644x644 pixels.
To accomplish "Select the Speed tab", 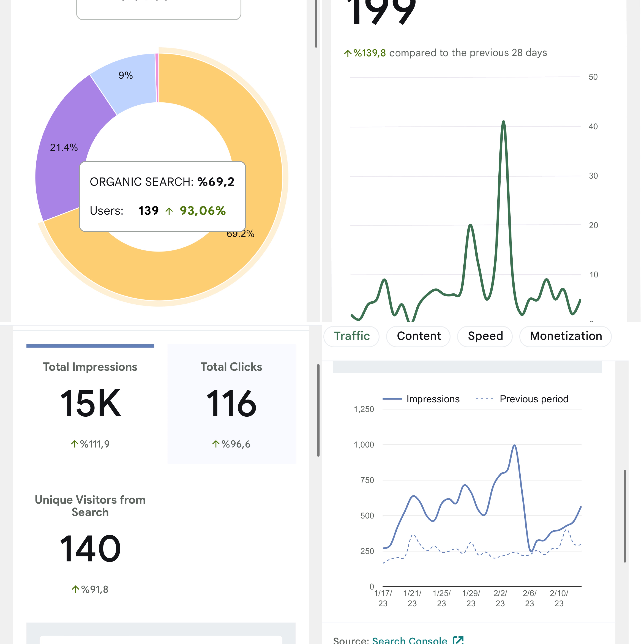I will click(485, 336).
